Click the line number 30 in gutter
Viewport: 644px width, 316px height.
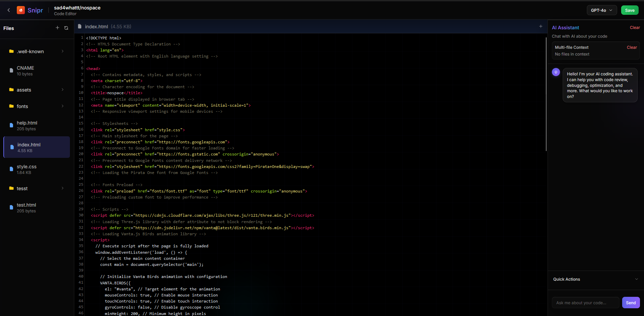tap(81, 215)
